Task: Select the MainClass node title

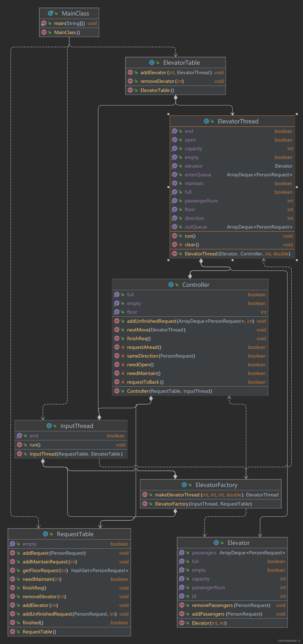Action: click(x=75, y=13)
